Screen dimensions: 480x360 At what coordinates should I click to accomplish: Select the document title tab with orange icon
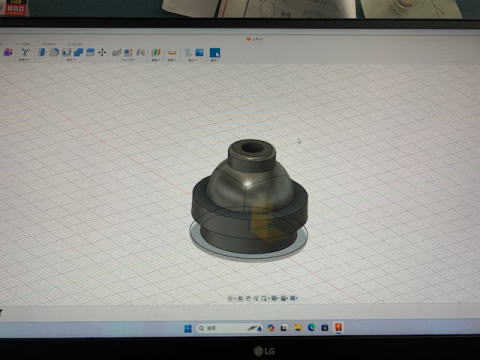click(x=255, y=39)
